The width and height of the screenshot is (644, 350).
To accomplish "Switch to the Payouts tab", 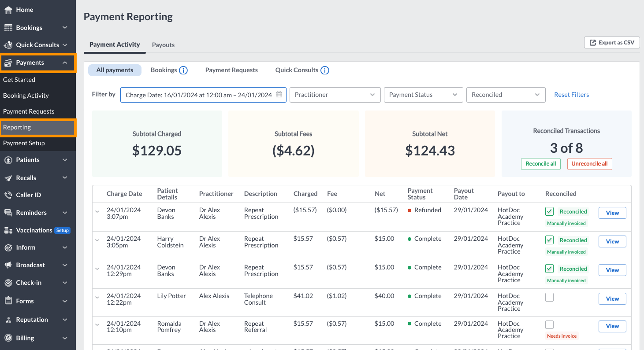I will pos(163,45).
